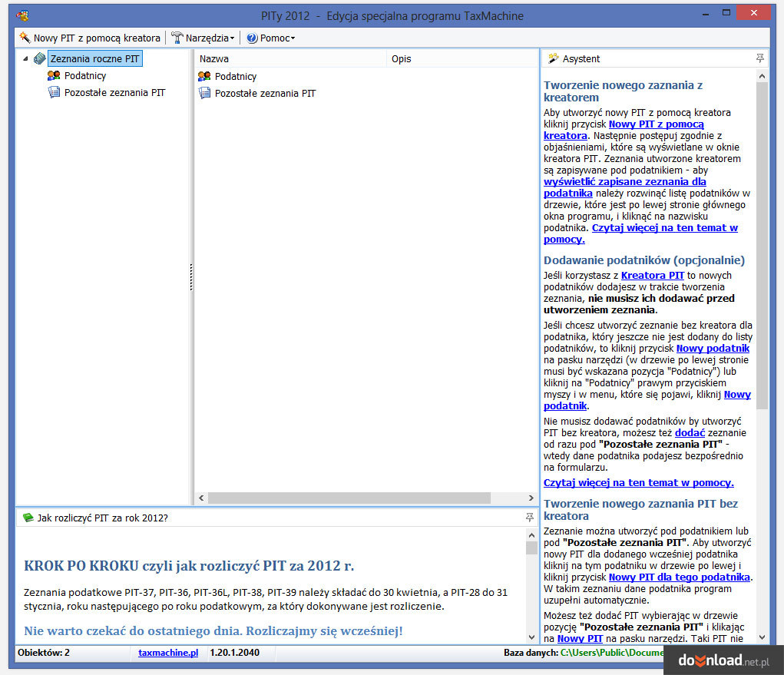Collapse the Zeznania roczne PIT tree node

tap(25, 58)
